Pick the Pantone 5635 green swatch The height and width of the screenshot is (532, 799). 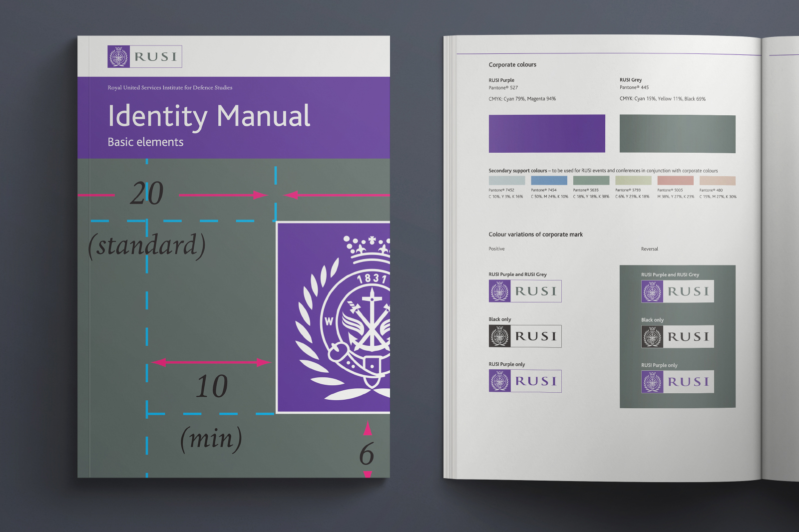(x=591, y=180)
